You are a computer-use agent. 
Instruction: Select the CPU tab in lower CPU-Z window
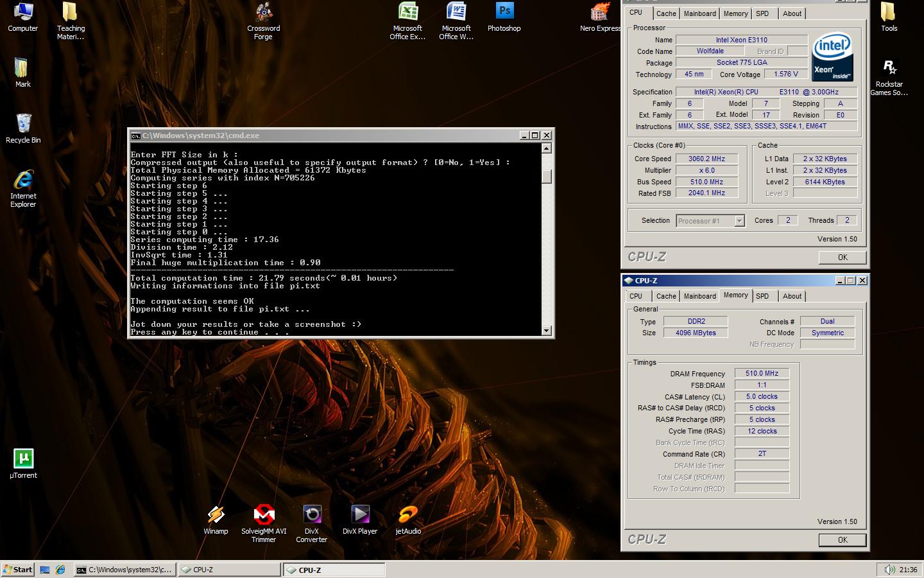(x=636, y=296)
